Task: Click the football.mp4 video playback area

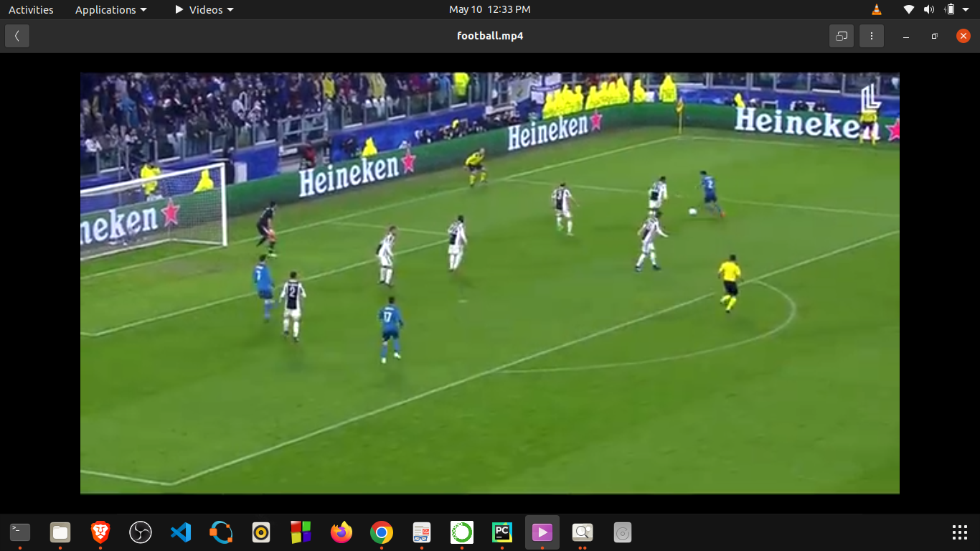Action: click(490, 283)
